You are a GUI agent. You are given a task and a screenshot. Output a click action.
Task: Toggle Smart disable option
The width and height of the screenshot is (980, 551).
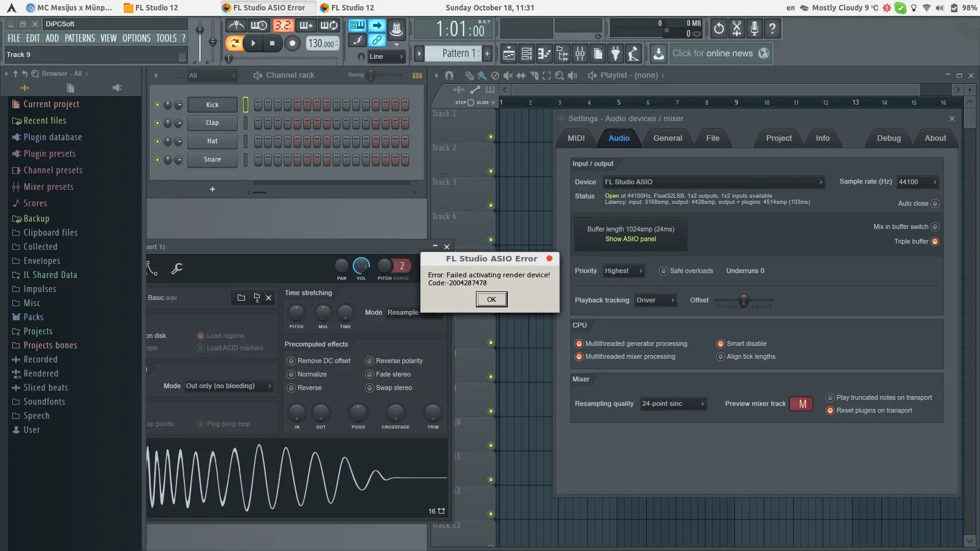pos(720,343)
